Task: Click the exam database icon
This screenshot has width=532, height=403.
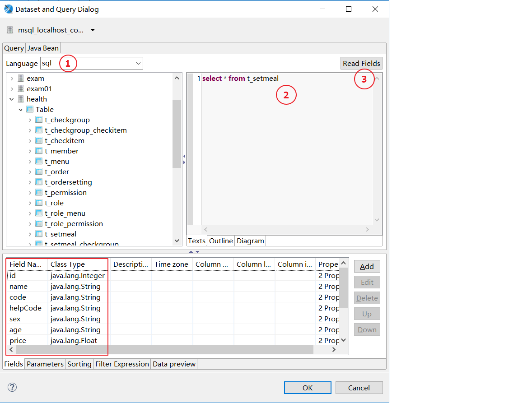Action: click(x=21, y=78)
